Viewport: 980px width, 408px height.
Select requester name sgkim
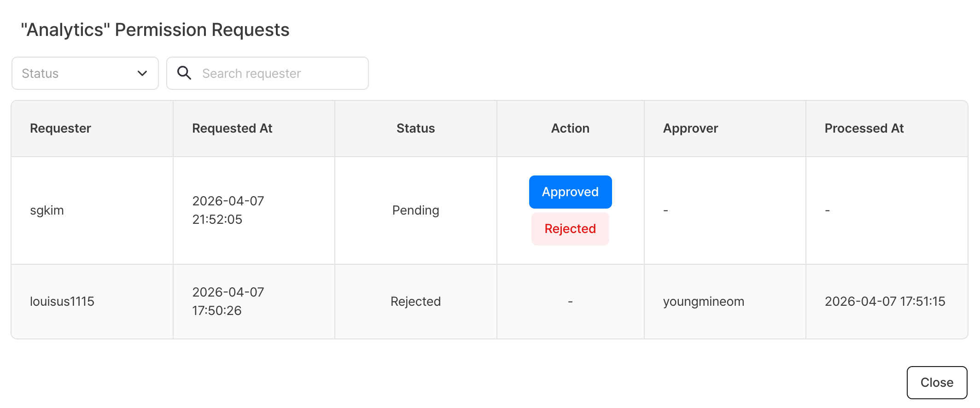pos(47,210)
